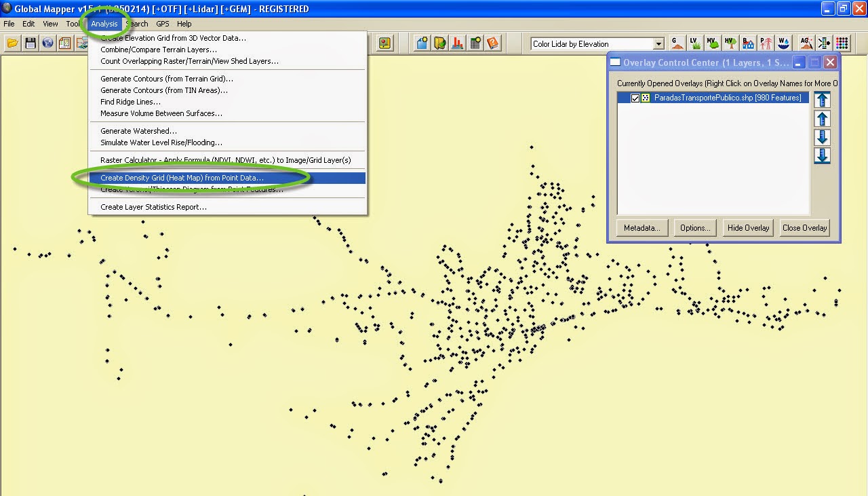This screenshot has width=868, height=496.
Task: Select the High Vegetation classification icon
Action: pos(730,42)
